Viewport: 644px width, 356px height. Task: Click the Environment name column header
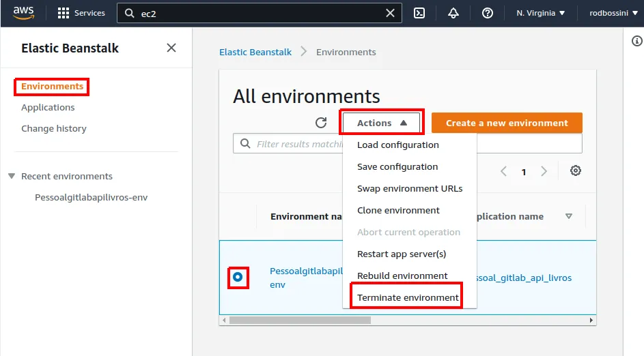306,216
